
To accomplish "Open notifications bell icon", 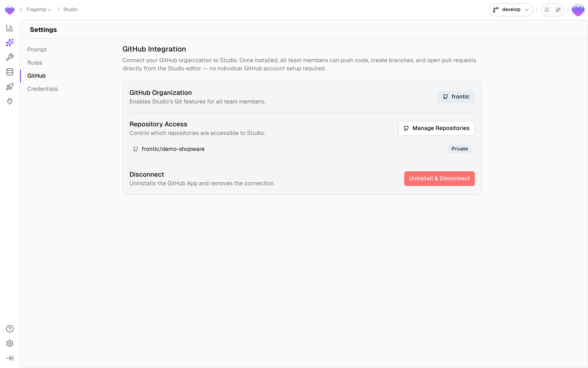I will [547, 10].
